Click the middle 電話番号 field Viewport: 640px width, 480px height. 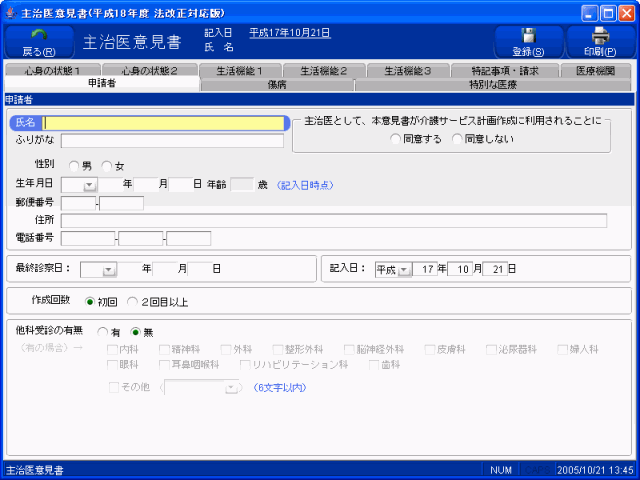click(141, 238)
